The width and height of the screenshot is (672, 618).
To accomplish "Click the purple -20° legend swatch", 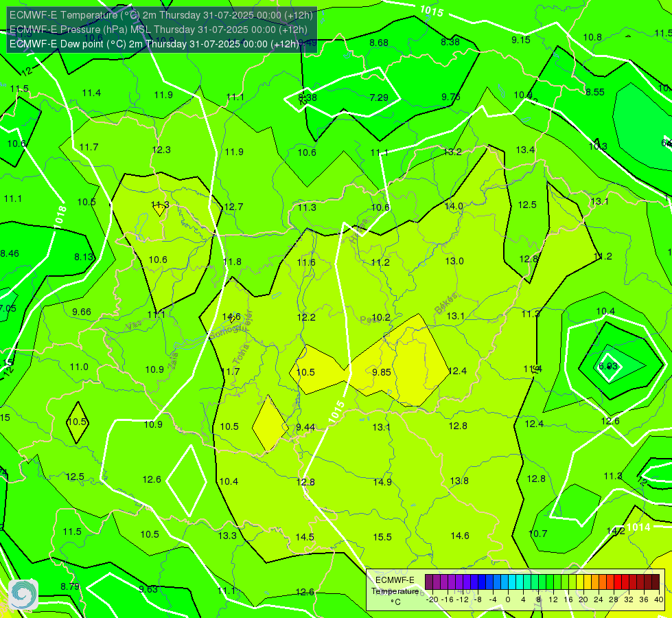I will point(429,582).
